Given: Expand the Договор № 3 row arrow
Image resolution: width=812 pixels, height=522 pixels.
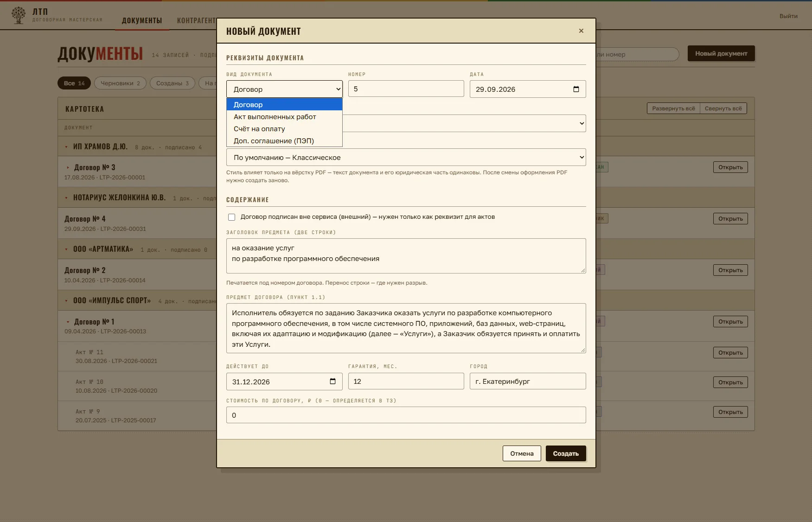Looking at the screenshot, I should click(68, 168).
